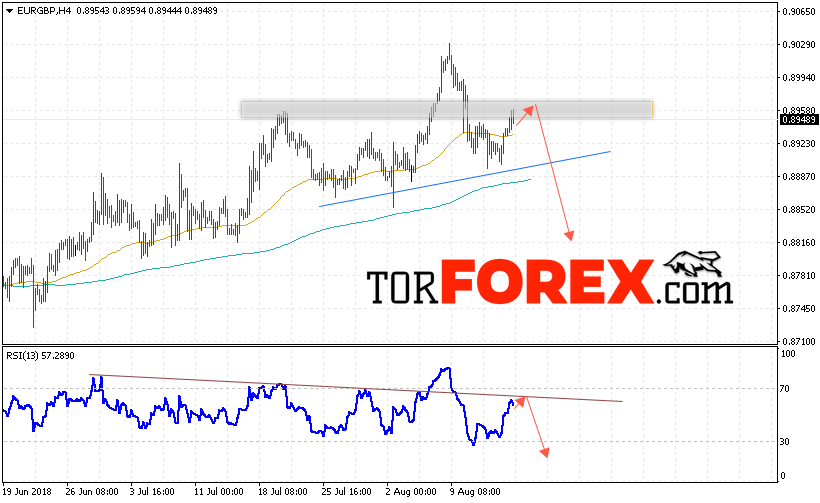Click the 3 Jul 16:00 time label
The height and width of the screenshot is (503, 820).
point(152,492)
